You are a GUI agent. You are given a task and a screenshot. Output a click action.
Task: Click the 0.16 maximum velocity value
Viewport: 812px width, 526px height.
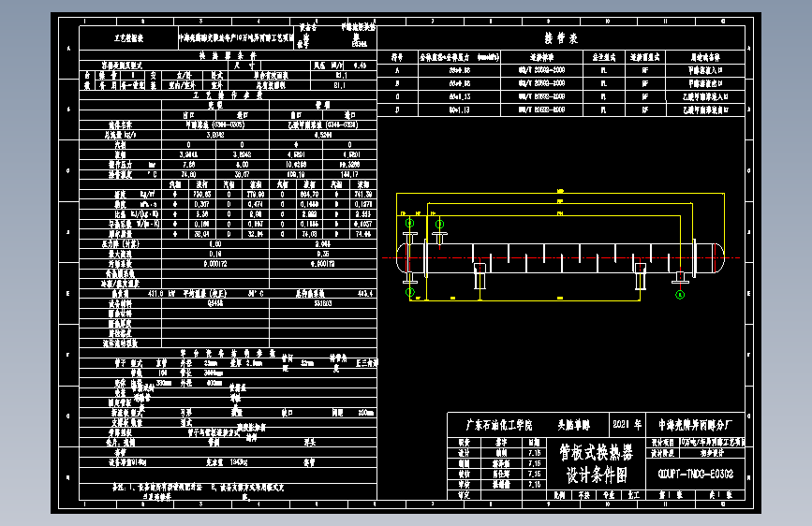coord(214,254)
